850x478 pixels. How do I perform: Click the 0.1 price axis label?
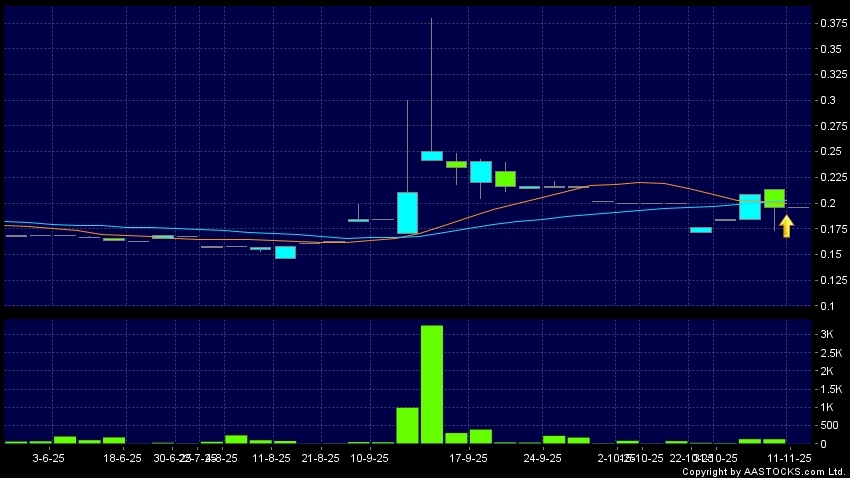(x=827, y=306)
